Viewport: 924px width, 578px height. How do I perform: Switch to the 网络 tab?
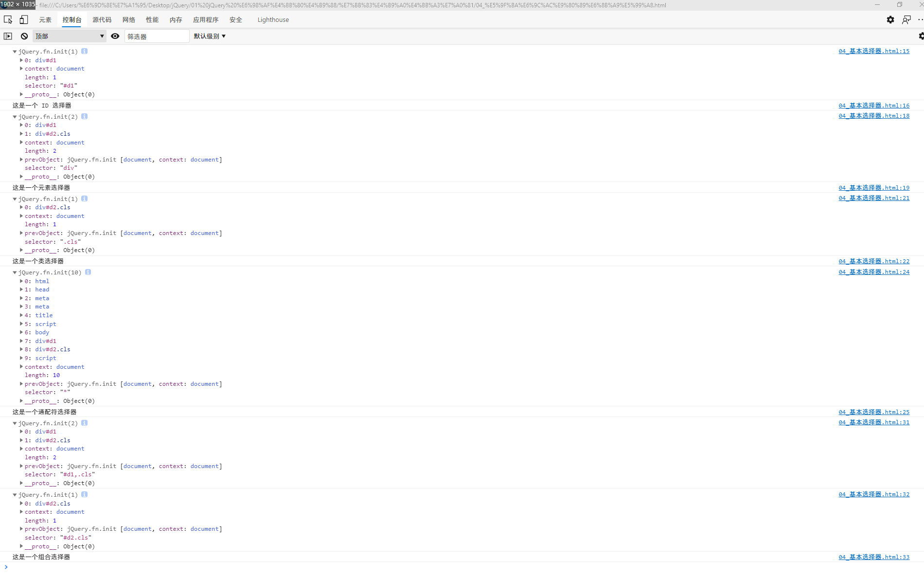click(129, 20)
